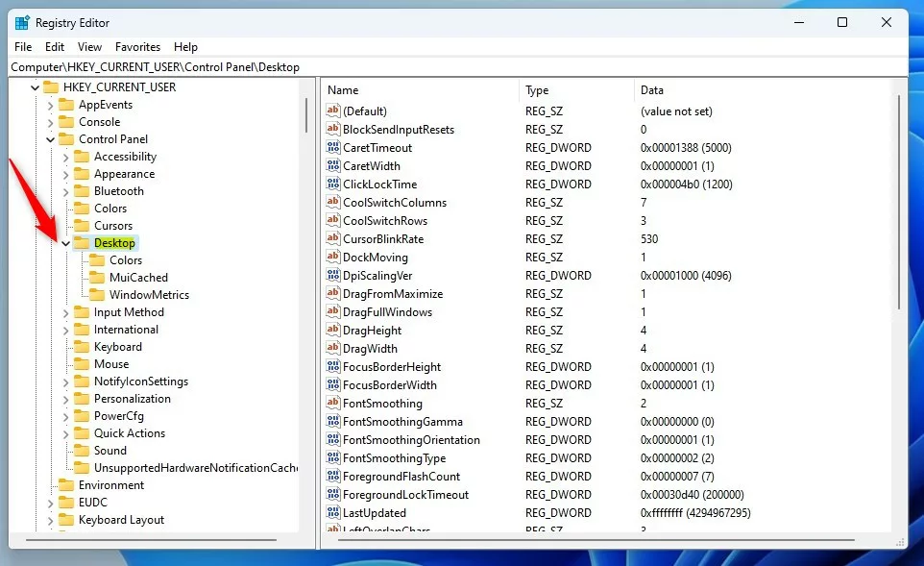This screenshot has width=924, height=566.
Task: Click the DpiScalingVer DWORD icon
Action: pyautogui.click(x=333, y=276)
